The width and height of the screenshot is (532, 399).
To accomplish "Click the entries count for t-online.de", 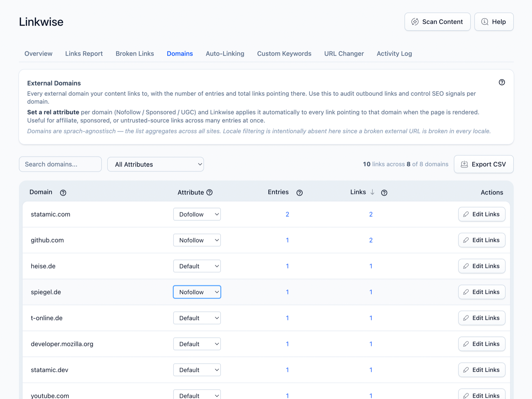I will pos(287,318).
